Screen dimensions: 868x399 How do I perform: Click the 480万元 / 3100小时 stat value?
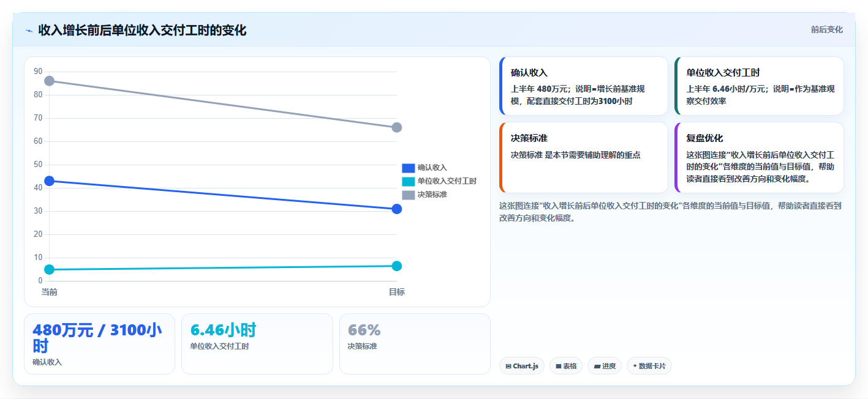pos(97,338)
